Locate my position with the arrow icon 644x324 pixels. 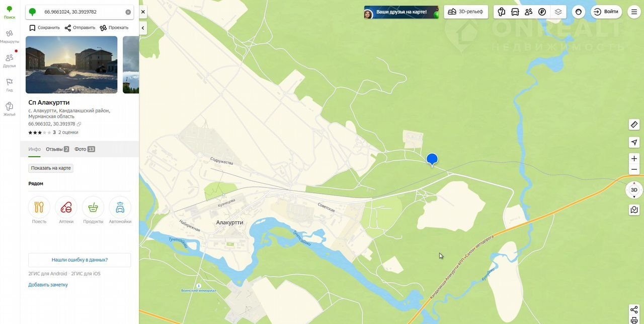[x=634, y=143]
